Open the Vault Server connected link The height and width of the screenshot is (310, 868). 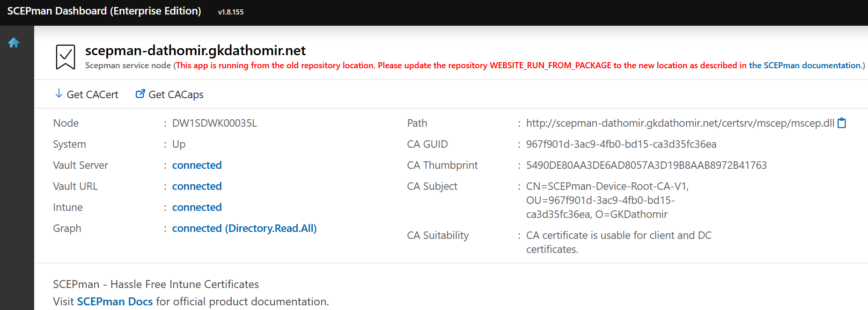(197, 165)
